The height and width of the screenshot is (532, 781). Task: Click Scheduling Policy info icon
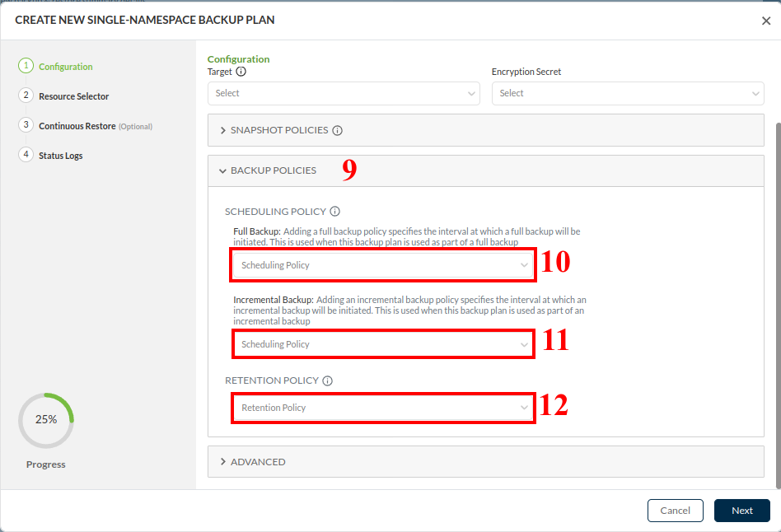[335, 212]
